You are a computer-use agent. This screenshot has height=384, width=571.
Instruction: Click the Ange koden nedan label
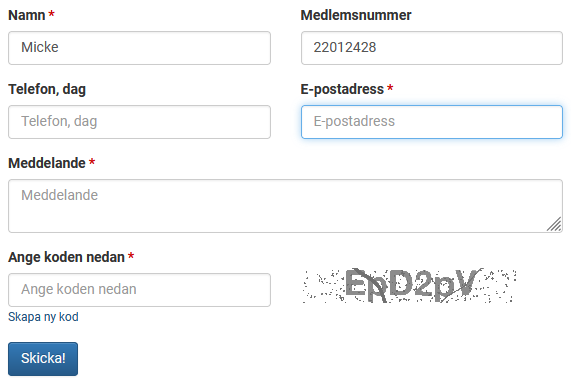point(67,257)
